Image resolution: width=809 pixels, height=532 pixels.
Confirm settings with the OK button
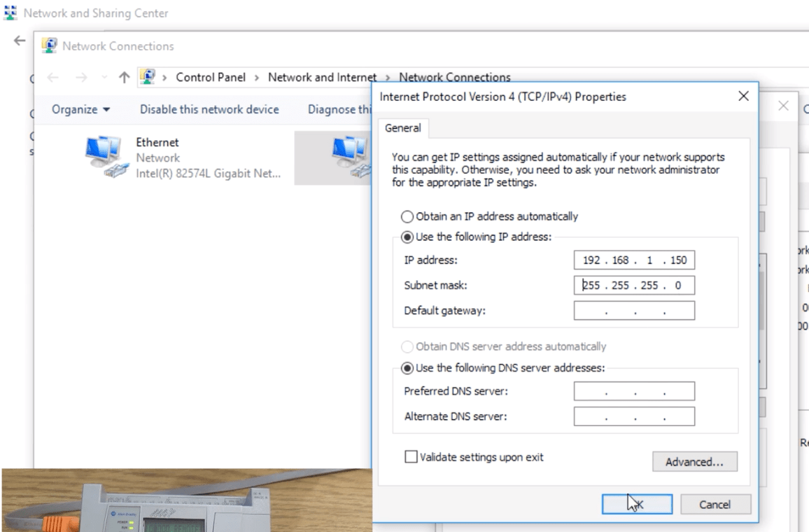click(636, 504)
